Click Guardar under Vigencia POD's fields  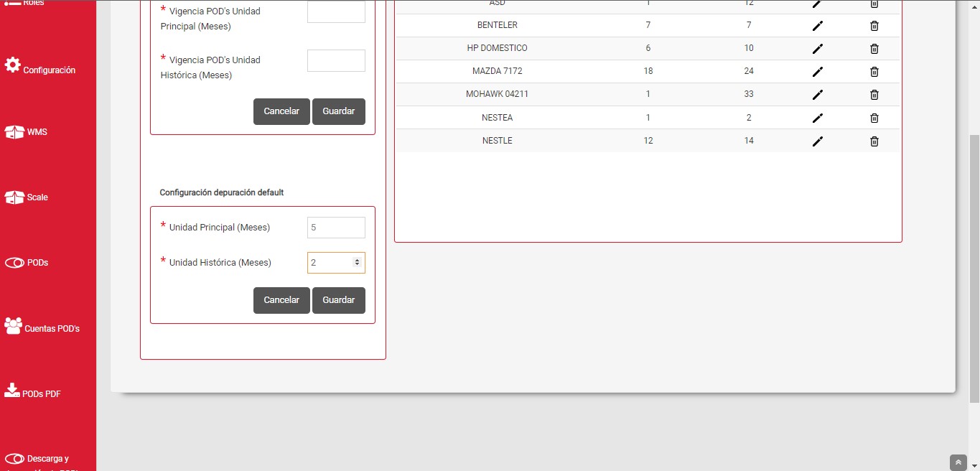pos(338,111)
